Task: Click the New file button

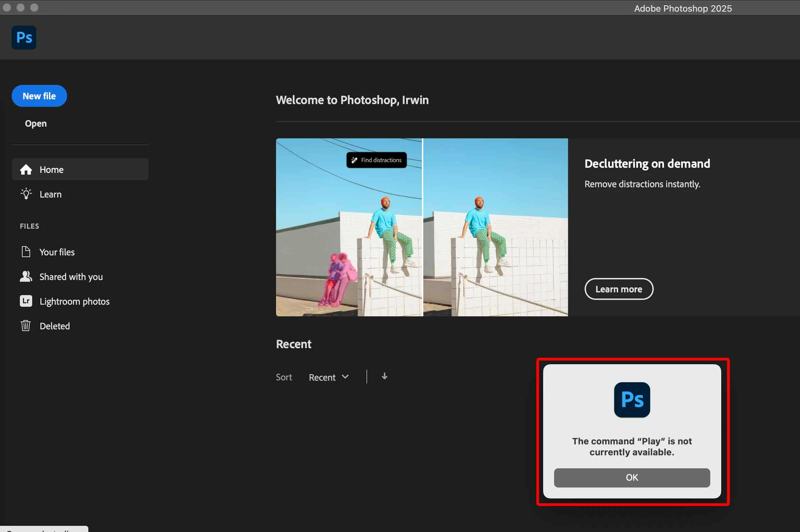Action: pyautogui.click(x=39, y=96)
